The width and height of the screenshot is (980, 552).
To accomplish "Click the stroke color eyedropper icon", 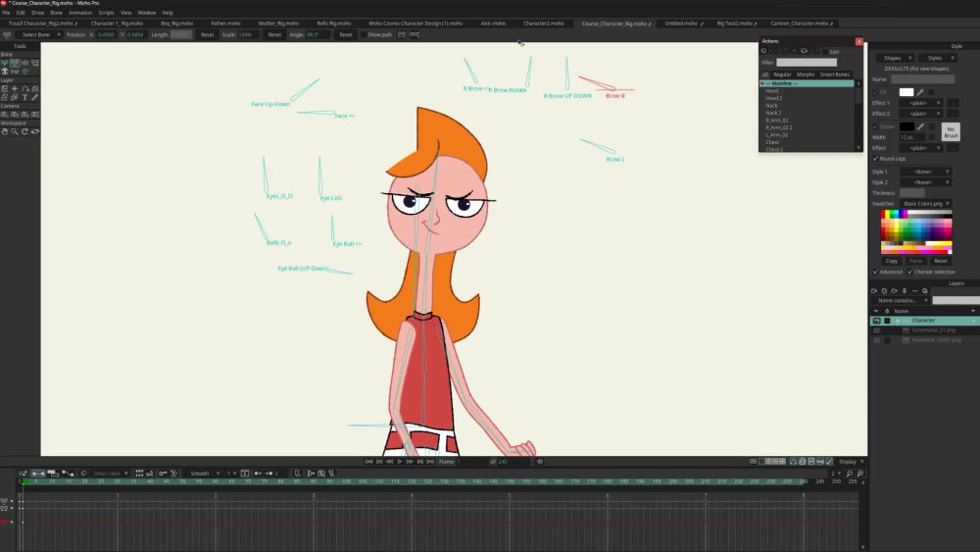I will click(920, 126).
